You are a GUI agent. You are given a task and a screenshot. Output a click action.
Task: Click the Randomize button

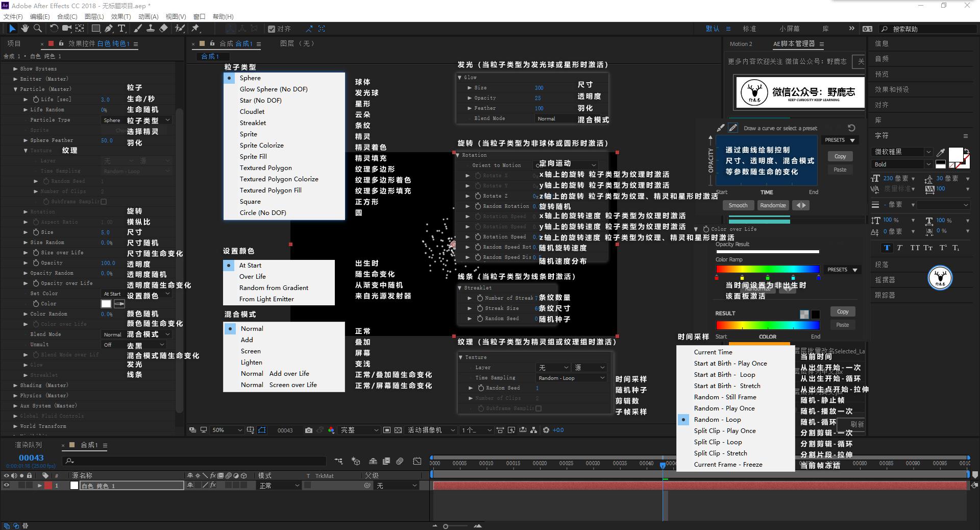pos(773,205)
